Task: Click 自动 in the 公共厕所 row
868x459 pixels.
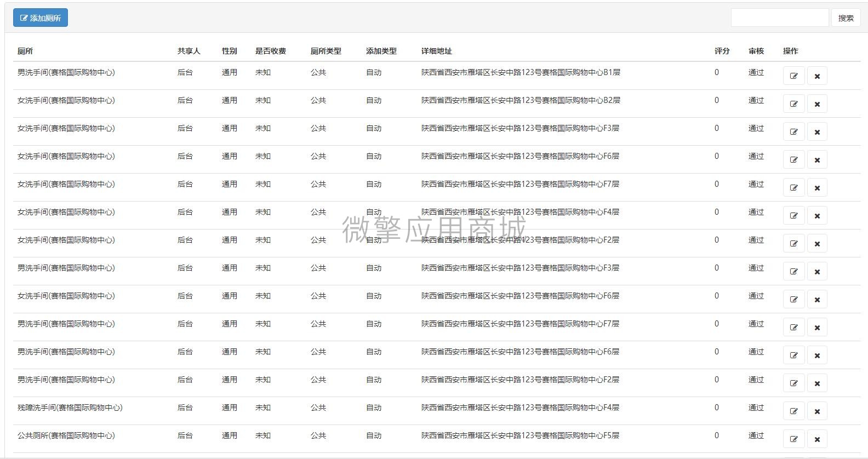Action: tap(374, 435)
